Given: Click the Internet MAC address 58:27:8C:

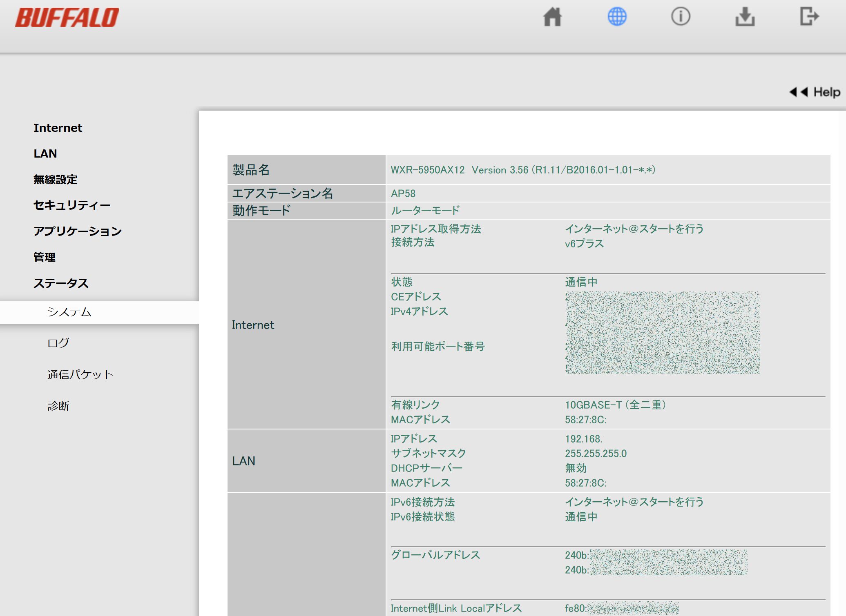Looking at the screenshot, I should pyautogui.click(x=586, y=420).
